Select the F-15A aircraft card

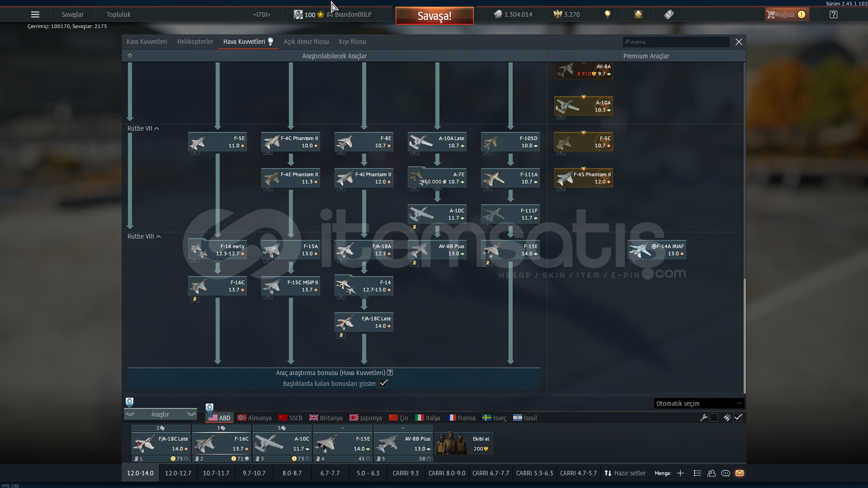pyautogui.click(x=291, y=250)
